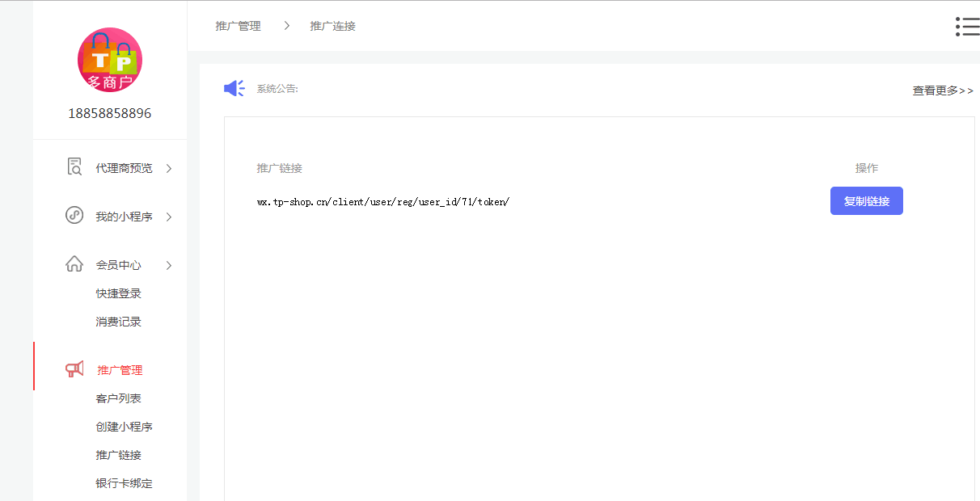This screenshot has height=501, width=980.
Task: Click the phone number 18858858896
Action: (x=109, y=113)
